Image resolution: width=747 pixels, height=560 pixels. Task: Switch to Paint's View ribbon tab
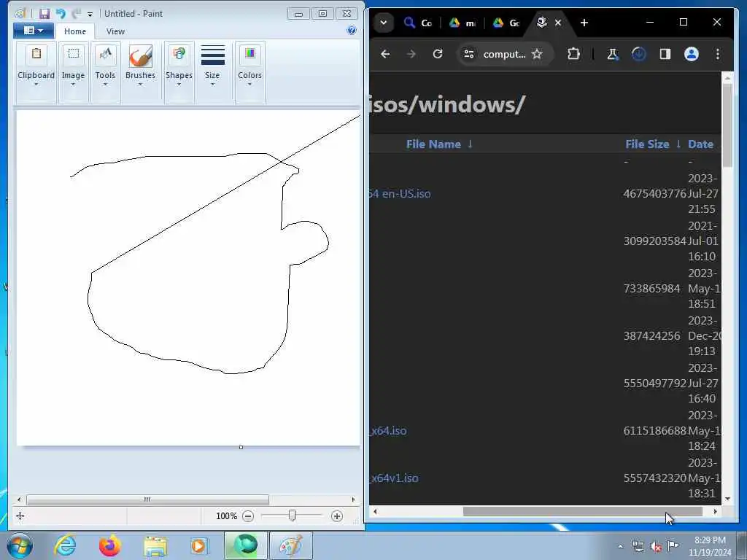(x=115, y=31)
